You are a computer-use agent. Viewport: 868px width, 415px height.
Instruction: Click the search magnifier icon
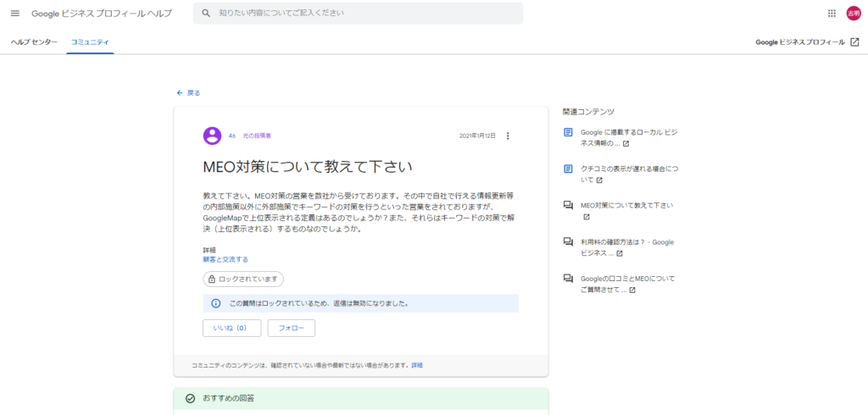coord(207,14)
